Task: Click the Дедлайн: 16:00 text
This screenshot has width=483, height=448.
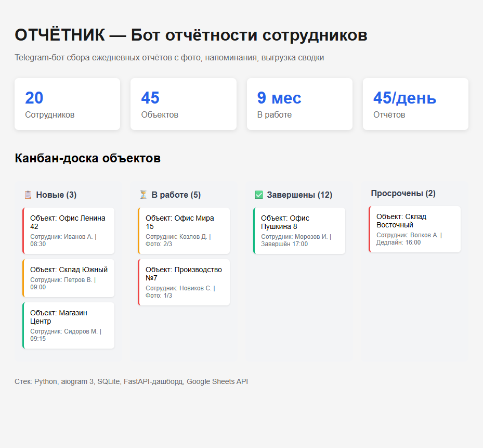Action: (x=398, y=242)
